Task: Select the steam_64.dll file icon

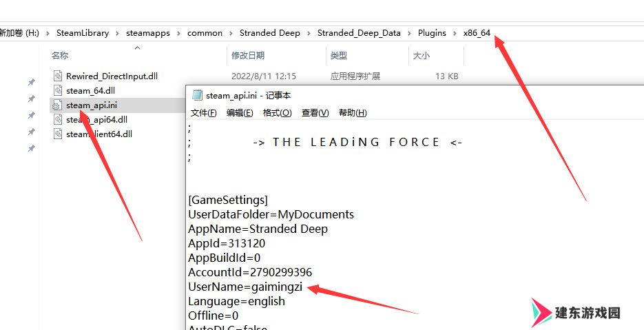Action: click(58, 90)
